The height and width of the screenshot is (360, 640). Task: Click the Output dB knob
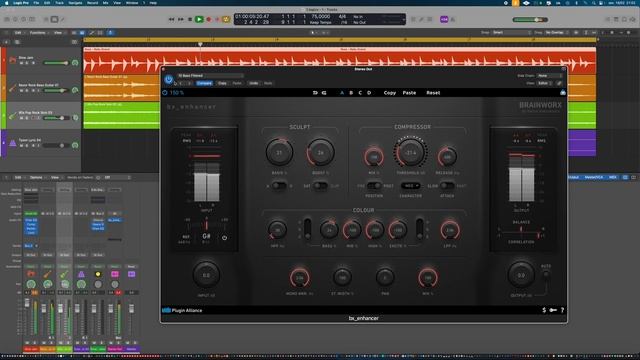click(521, 275)
